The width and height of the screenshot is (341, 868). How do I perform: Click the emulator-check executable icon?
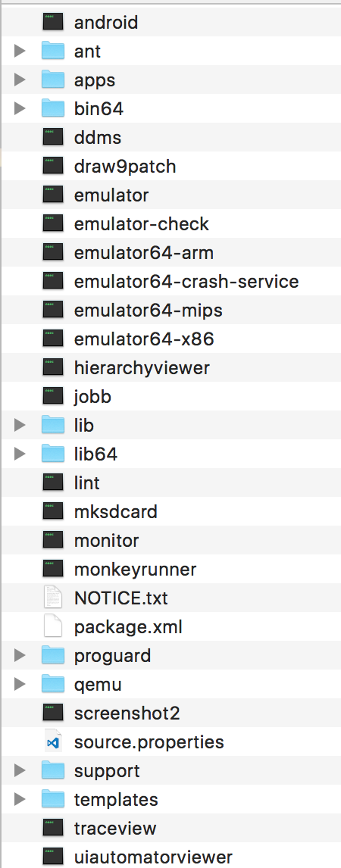click(53, 223)
